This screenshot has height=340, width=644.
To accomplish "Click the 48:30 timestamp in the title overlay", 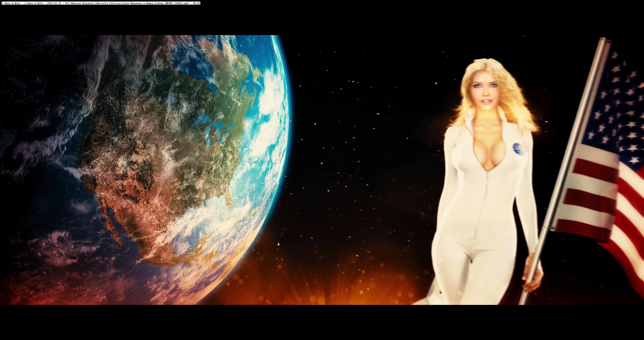I will coord(197,3).
